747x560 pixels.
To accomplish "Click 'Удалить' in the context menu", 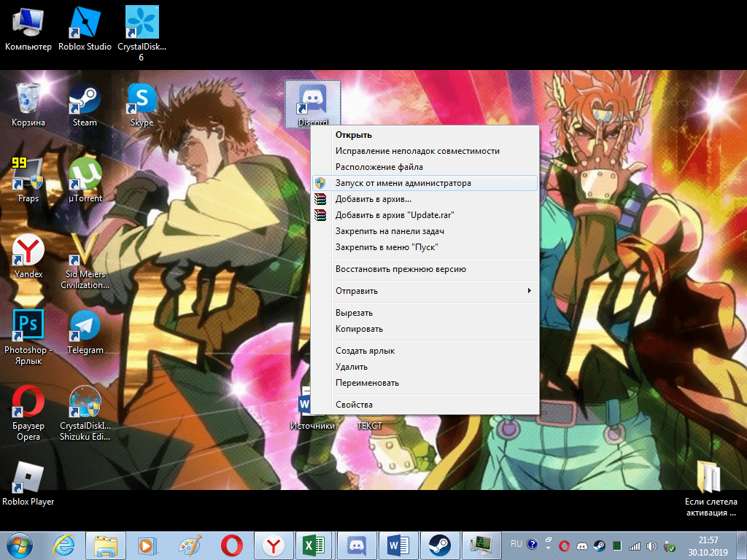I will pyautogui.click(x=351, y=367).
